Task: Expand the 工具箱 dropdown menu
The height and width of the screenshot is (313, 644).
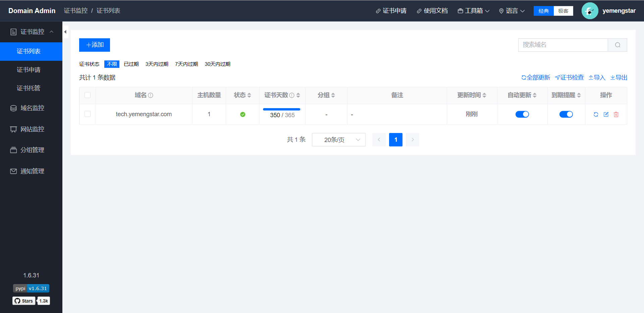Action: (474, 11)
